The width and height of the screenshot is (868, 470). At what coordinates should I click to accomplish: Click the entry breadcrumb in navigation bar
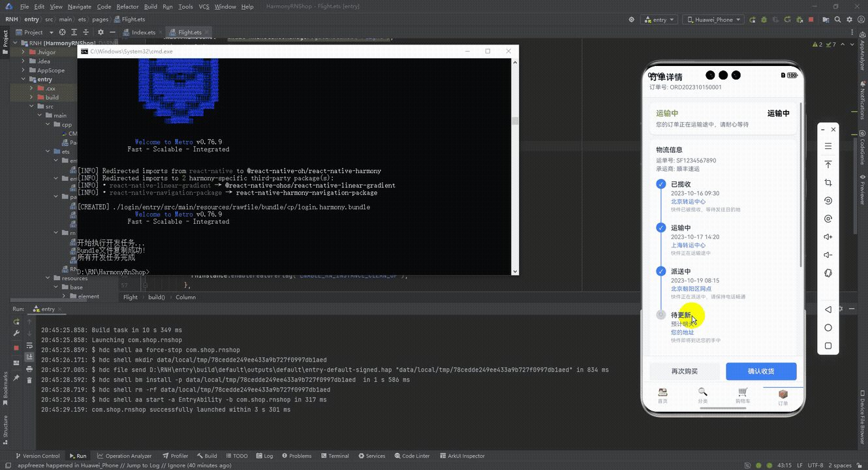pyautogui.click(x=31, y=20)
